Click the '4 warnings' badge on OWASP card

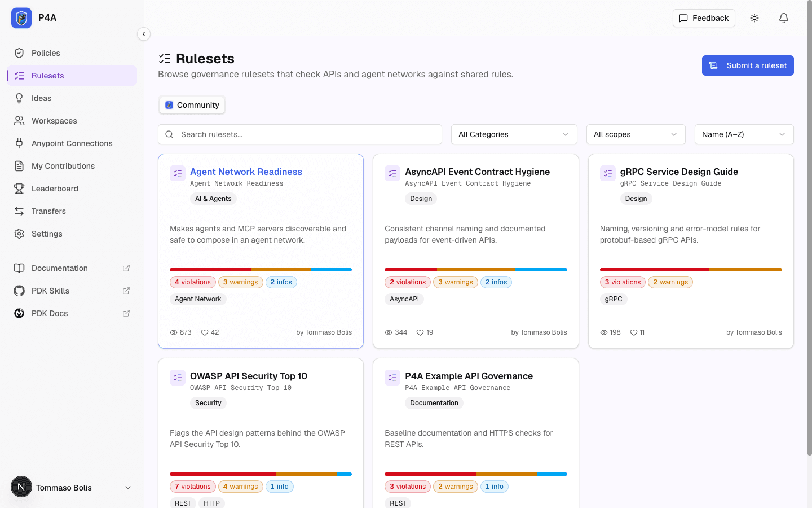pos(241,487)
